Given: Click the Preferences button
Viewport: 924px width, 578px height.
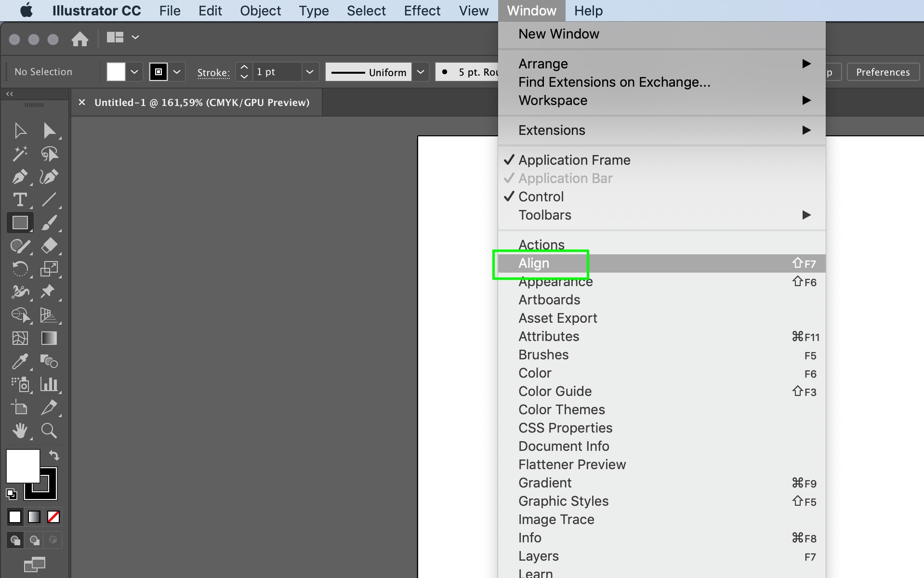Looking at the screenshot, I should click(x=883, y=72).
